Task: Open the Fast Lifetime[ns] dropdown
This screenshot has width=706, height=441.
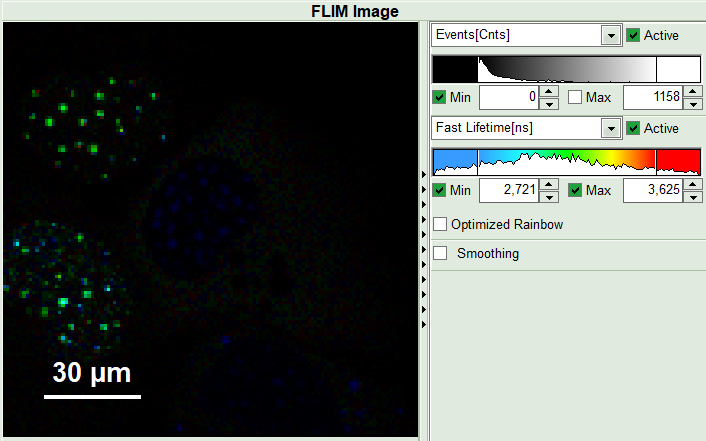Action: [610, 128]
